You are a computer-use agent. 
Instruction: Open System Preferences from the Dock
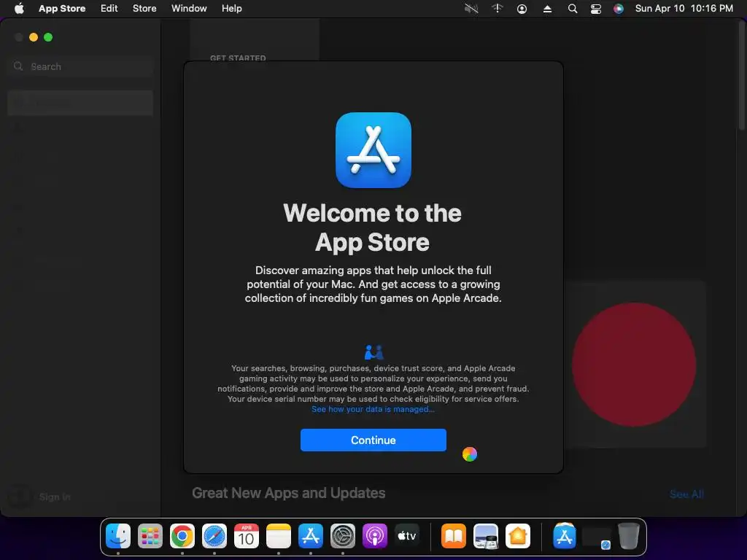343,536
